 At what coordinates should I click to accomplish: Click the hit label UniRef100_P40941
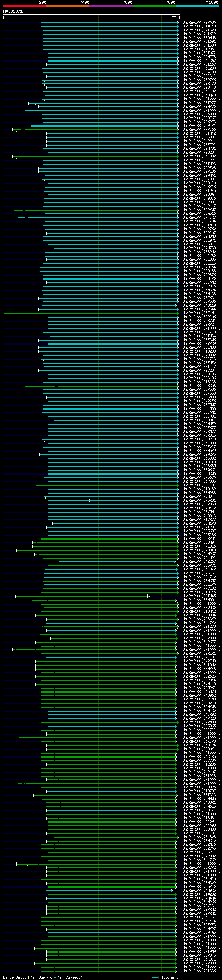pyautogui.click(x=199, y=141)
